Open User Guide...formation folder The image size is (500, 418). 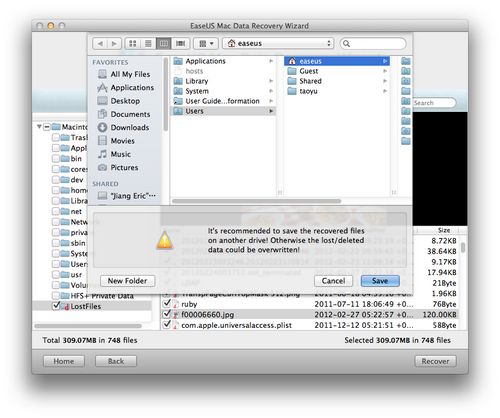pos(223,101)
